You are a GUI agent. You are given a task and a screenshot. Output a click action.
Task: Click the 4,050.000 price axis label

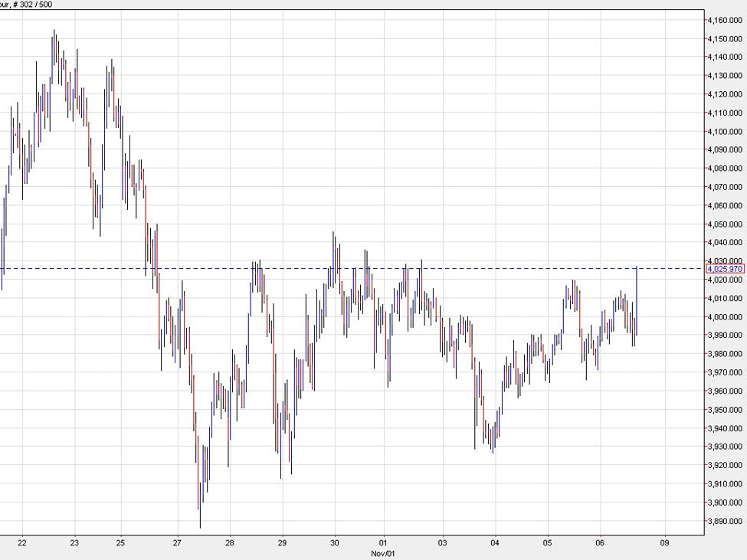[725, 224]
